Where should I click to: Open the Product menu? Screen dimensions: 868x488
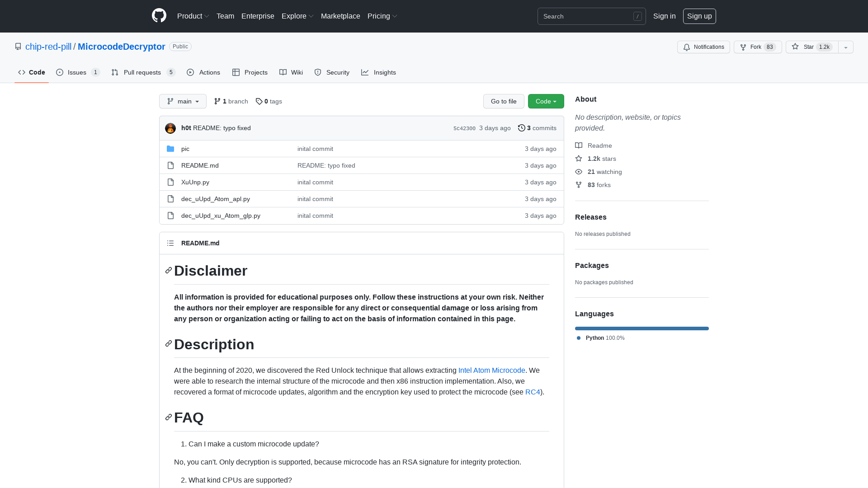[193, 16]
